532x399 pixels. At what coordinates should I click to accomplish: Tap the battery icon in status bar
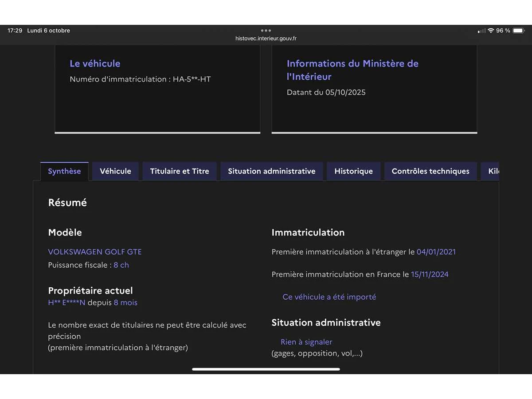coord(518,31)
